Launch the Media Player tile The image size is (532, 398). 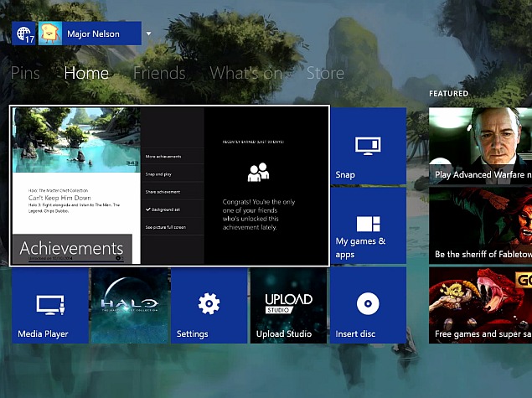pos(50,305)
